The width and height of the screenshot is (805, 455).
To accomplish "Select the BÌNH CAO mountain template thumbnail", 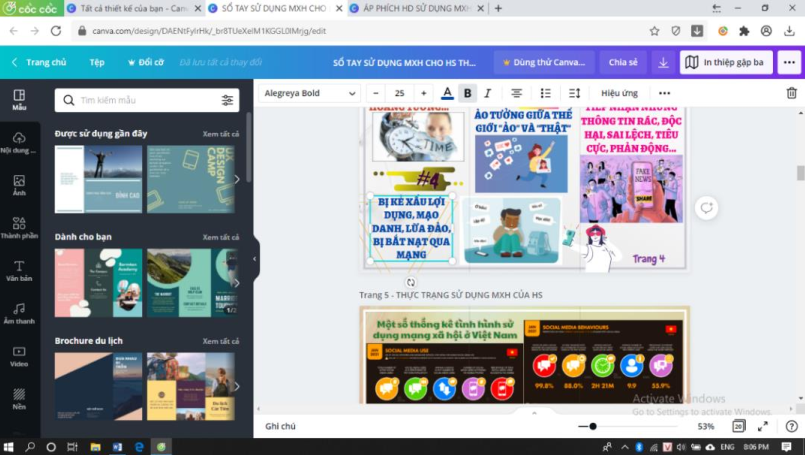I will pyautogui.click(x=98, y=179).
